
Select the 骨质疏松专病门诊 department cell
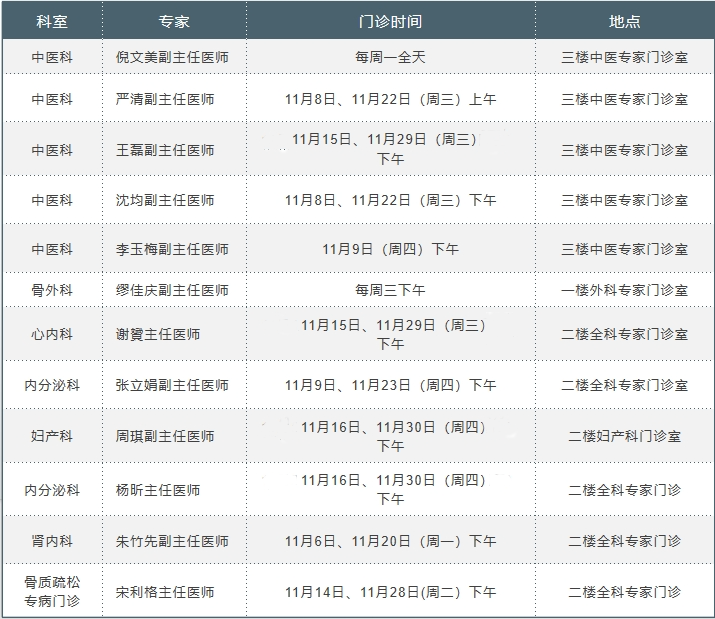pos(52,591)
